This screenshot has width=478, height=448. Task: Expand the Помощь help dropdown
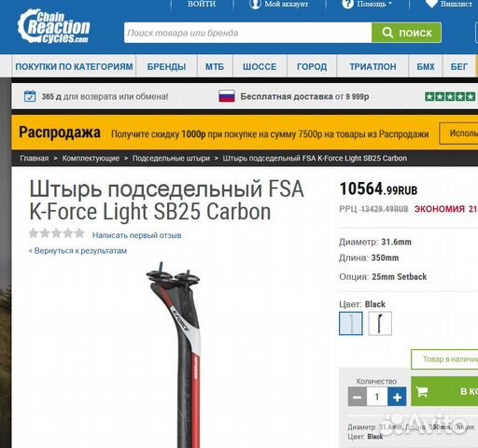coord(367,4)
